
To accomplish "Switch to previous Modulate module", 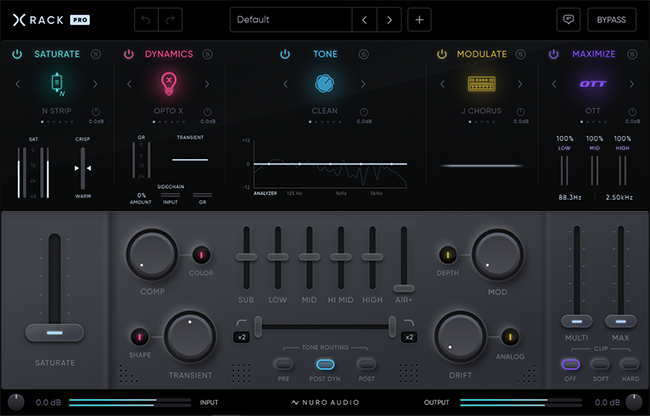I will [x=442, y=84].
